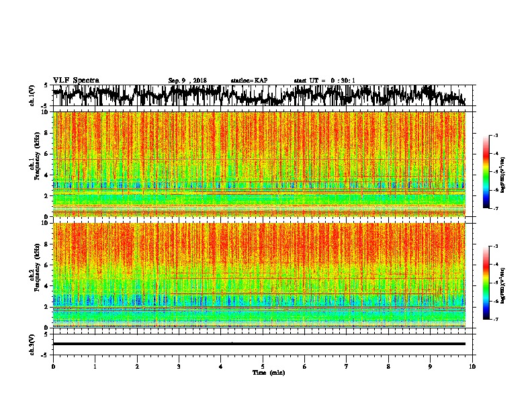
Task: Click the ch.1 voltage waveform panel
Action: click(263, 95)
